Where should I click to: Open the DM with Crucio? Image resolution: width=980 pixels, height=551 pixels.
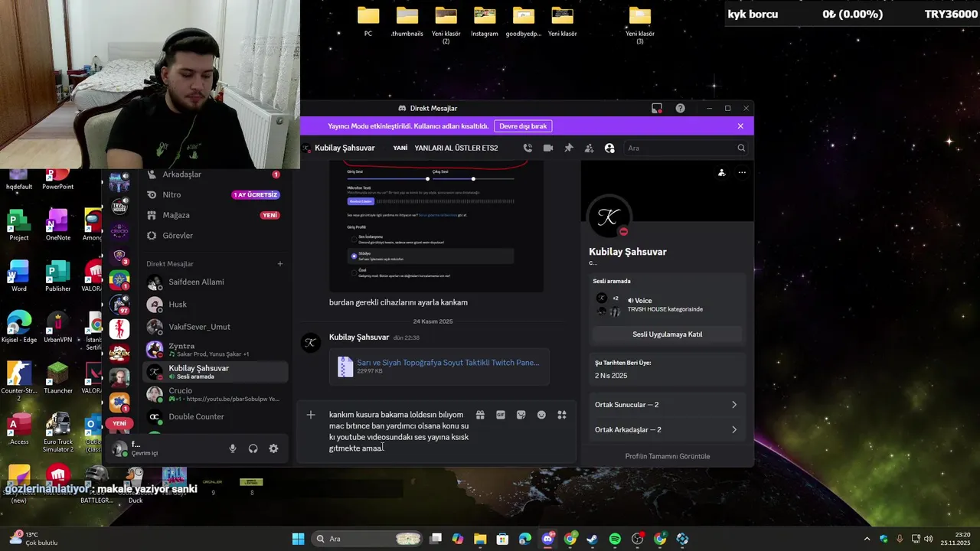pyautogui.click(x=216, y=394)
